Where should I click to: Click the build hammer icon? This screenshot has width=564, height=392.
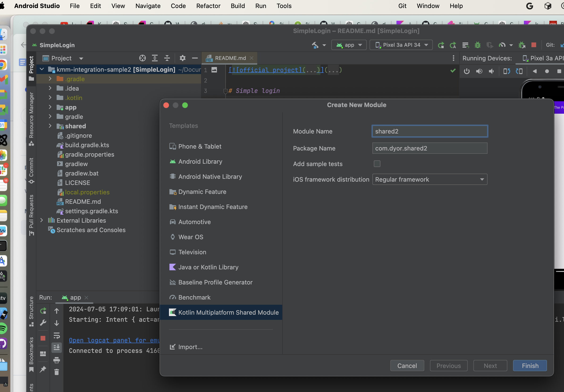point(315,45)
